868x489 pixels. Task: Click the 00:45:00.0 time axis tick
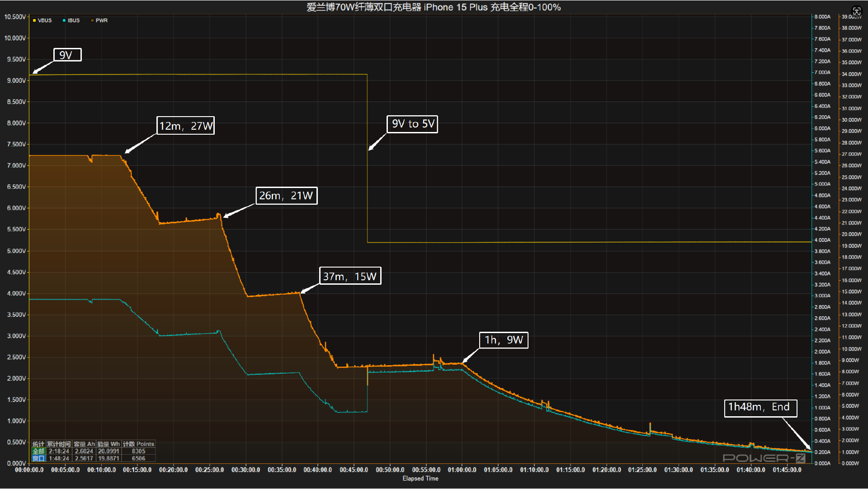point(354,470)
